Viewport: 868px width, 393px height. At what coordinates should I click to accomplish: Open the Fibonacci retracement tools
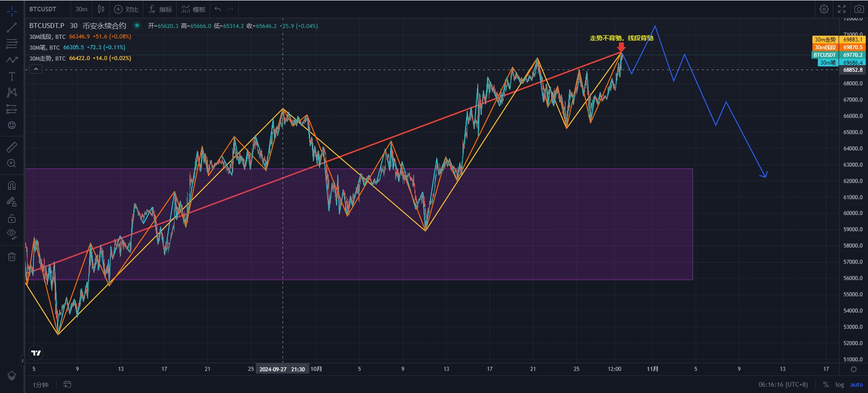pos(12,44)
